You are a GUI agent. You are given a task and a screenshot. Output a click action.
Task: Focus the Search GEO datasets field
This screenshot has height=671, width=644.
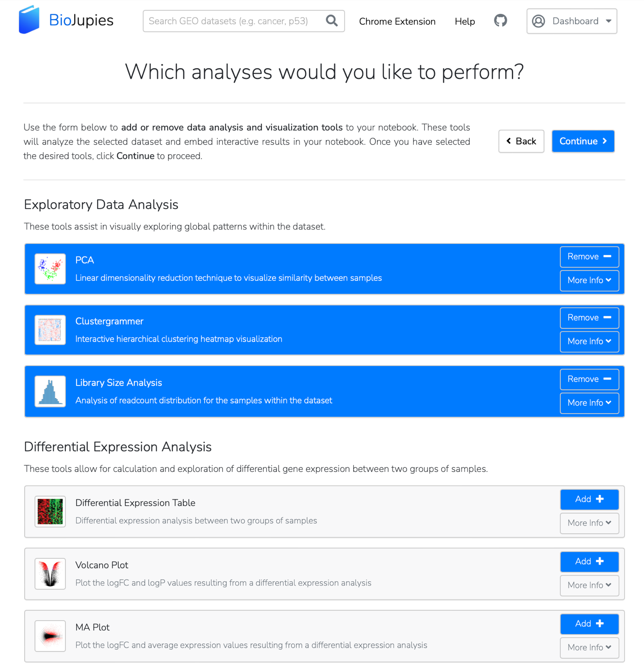234,21
